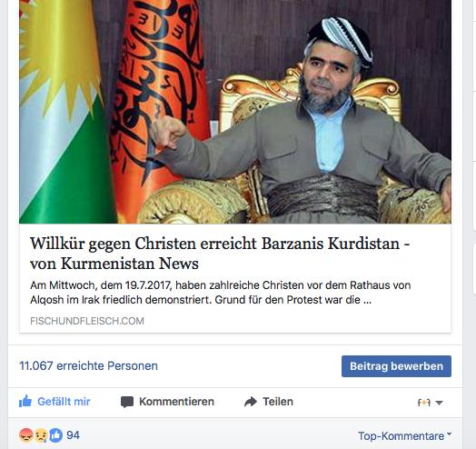Click the Teilen share arrow icon
The width and height of the screenshot is (476, 449).
point(251,402)
